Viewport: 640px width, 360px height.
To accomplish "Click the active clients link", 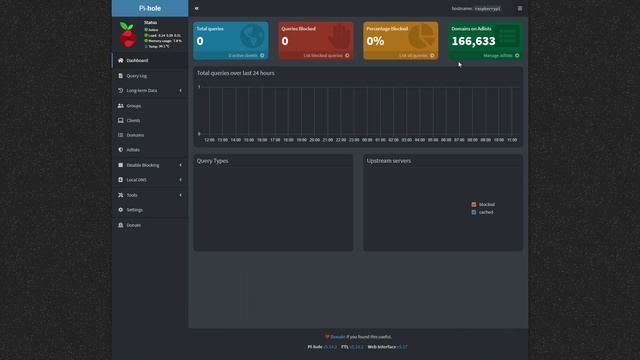I will (x=243, y=56).
